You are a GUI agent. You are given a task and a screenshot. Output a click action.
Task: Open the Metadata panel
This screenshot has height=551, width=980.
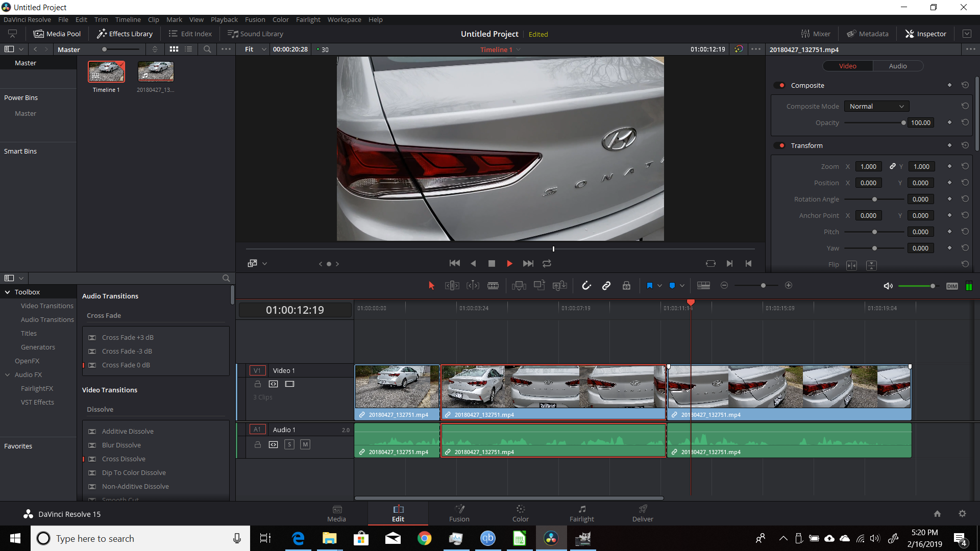coord(868,34)
